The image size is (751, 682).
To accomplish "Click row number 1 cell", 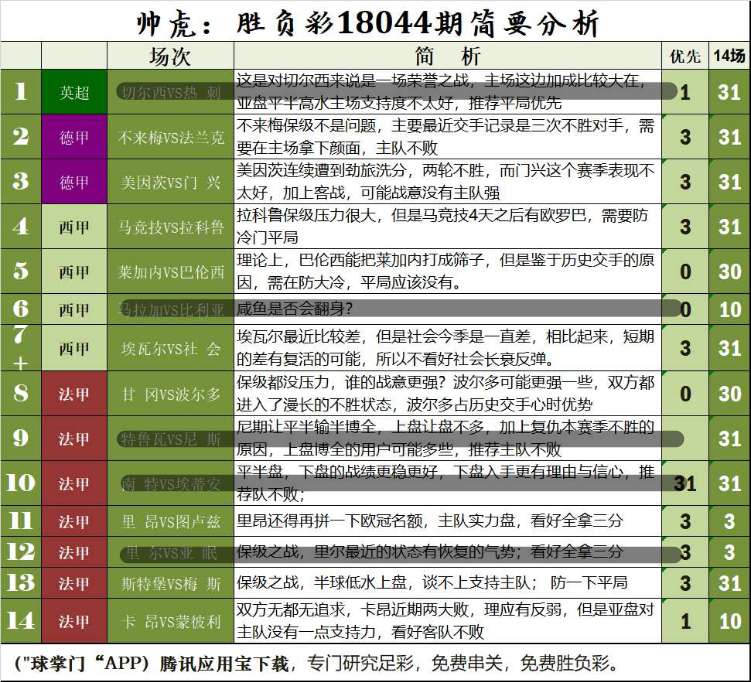I will (x=21, y=92).
